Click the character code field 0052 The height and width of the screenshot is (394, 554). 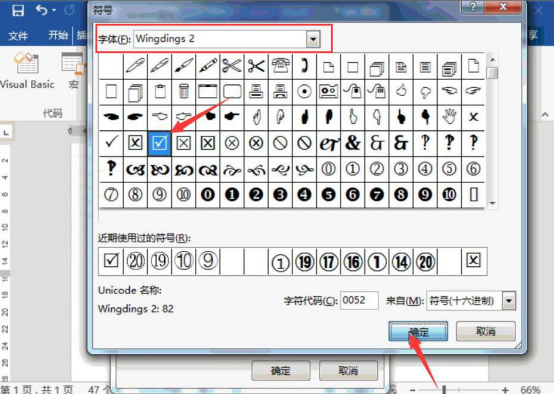coord(359,300)
